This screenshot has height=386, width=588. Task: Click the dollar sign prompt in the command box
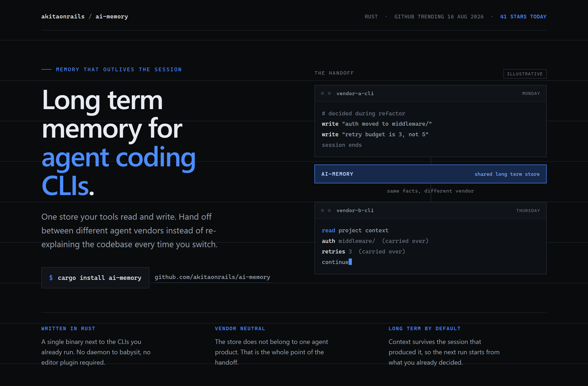pos(51,278)
